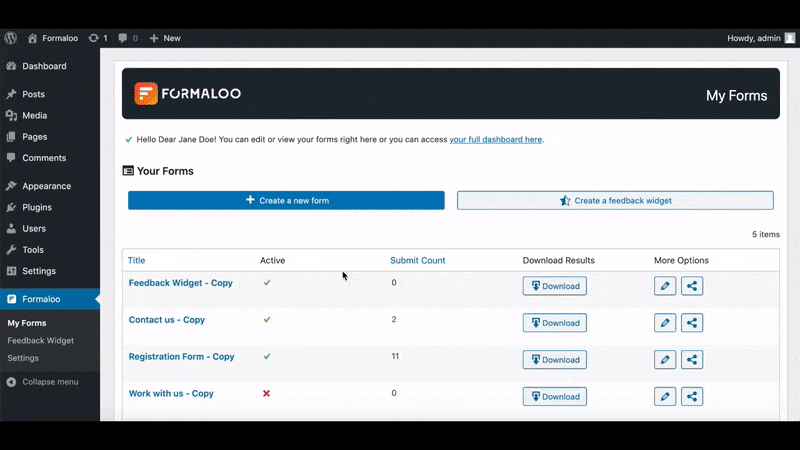Open comments bubble in admin bar
The width and height of the screenshot is (800, 450).
pos(128,38)
